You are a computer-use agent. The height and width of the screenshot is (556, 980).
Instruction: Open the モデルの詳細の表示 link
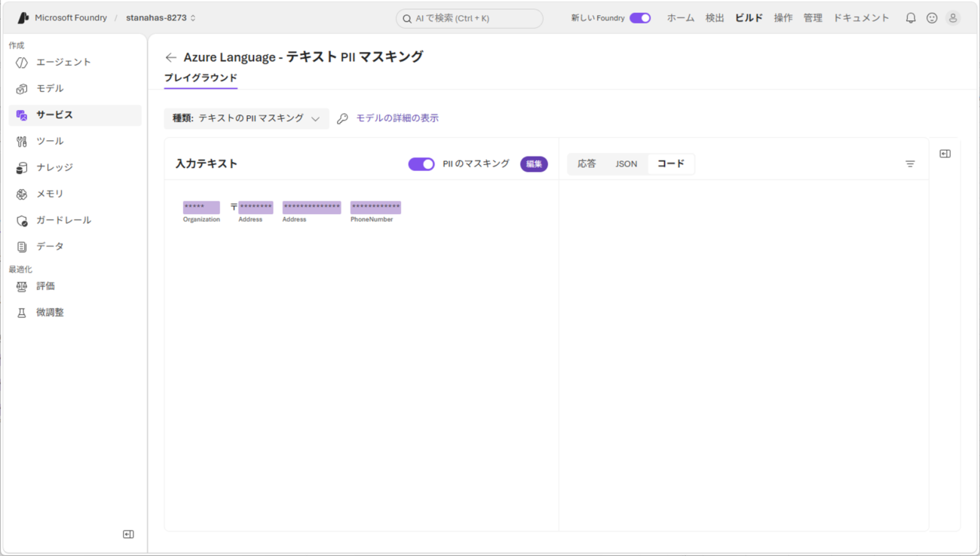pyautogui.click(x=397, y=118)
